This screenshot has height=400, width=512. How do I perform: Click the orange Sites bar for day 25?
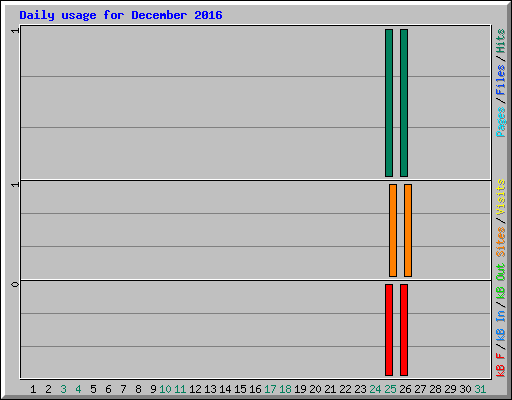(x=393, y=230)
